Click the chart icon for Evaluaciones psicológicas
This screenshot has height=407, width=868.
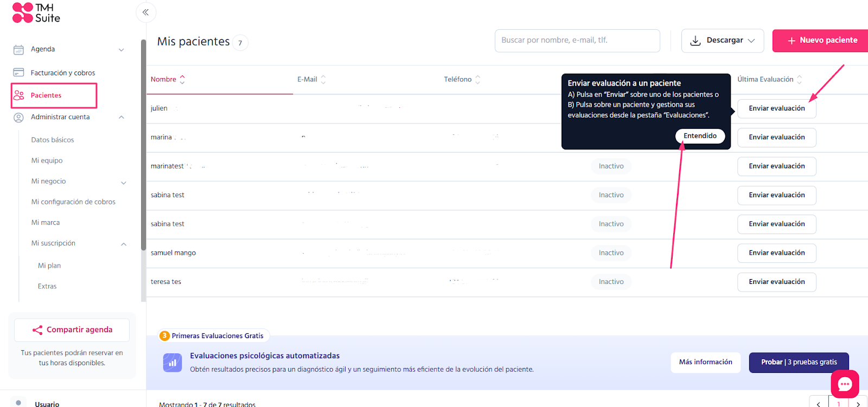coord(173,363)
